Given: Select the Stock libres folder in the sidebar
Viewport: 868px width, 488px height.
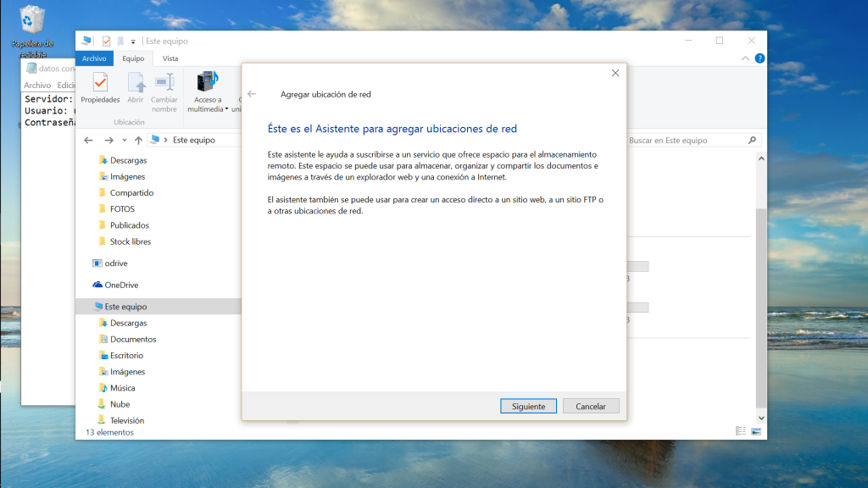Looking at the screenshot, I should [130, 241].
